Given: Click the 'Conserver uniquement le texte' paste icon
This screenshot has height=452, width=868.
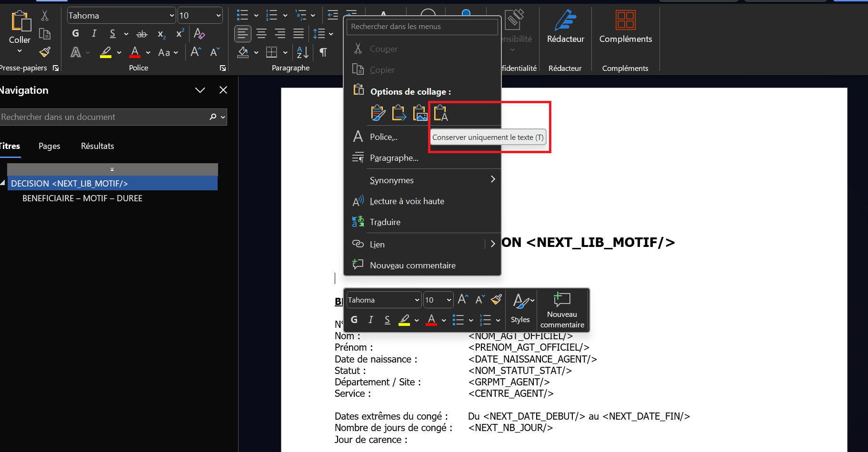Looking at the screenshot, I should click(440, 113).
